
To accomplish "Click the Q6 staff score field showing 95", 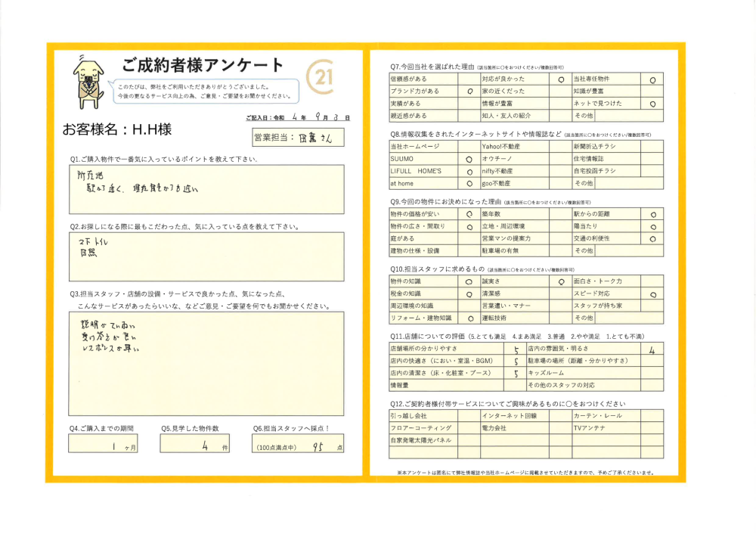I will tap(298, 447).
